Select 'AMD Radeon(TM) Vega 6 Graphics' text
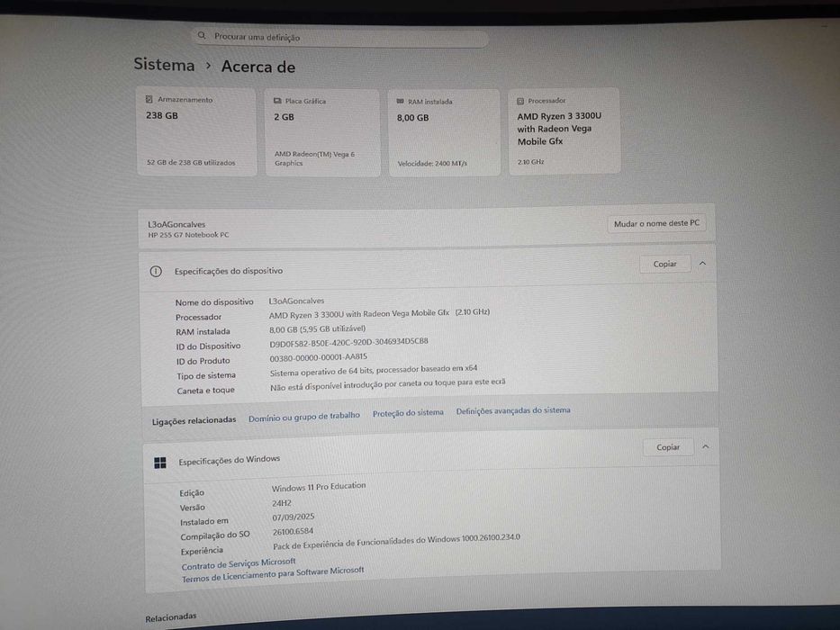 (x=314, y=158)
